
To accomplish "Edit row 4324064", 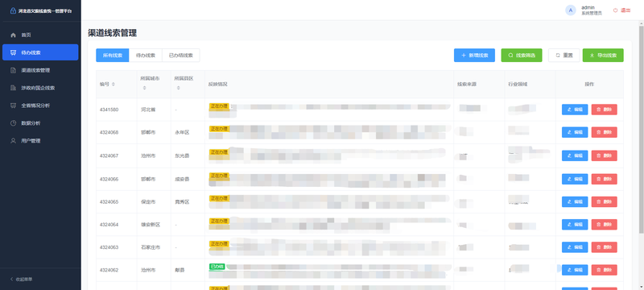I will click(x=575, y=224).
